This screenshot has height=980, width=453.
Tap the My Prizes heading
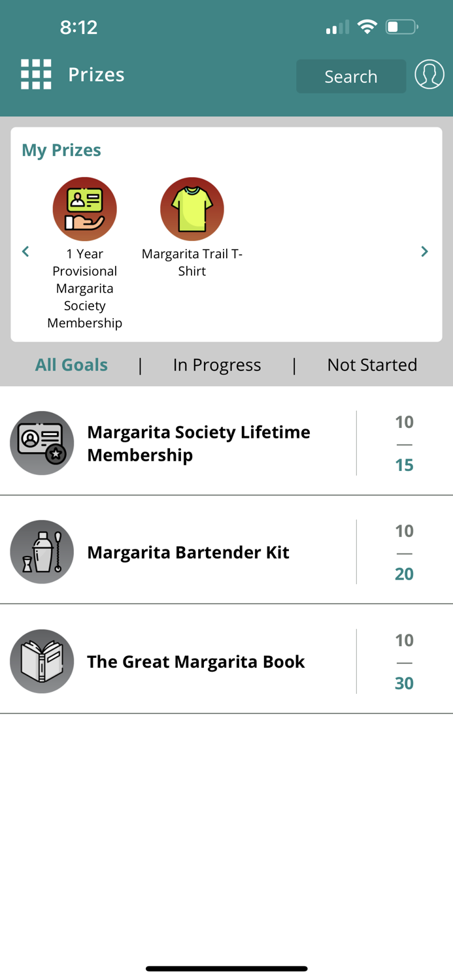(x=61, y=150)
